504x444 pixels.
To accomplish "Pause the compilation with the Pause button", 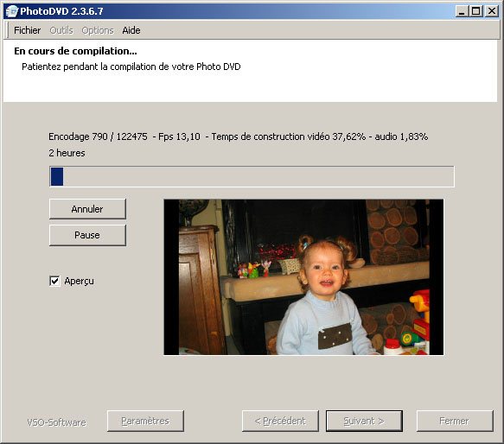I will 87,235.
